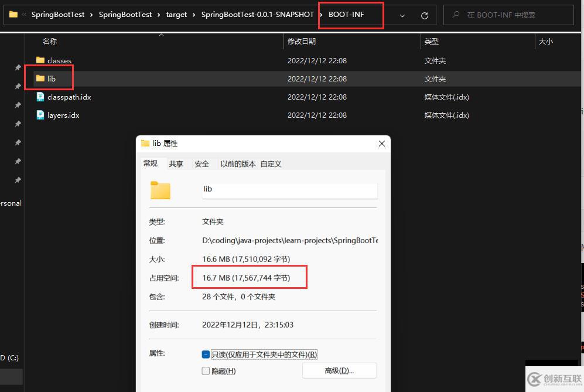The image size is (584, 392).
Task: Select the classpath.idx file name
Action: click(69, 97)
